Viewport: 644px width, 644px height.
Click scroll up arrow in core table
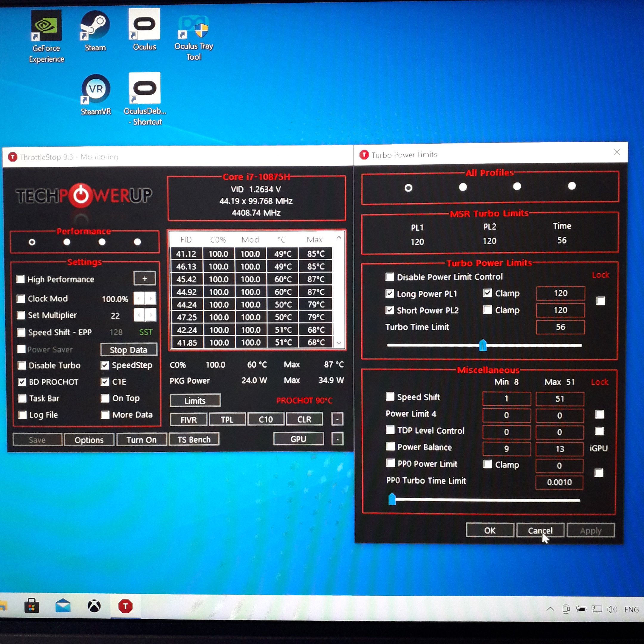[x=339, y=237]
